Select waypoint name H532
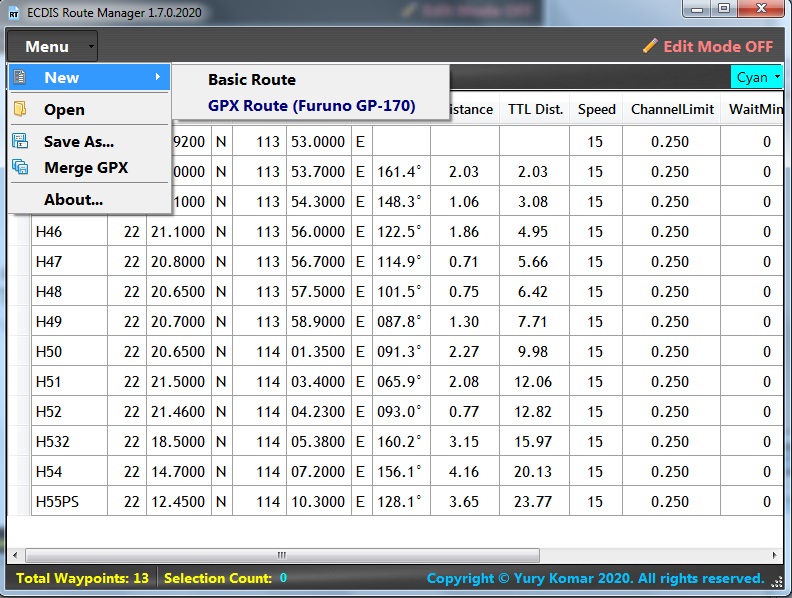792x598 pixels. pyautogui.click(x=69, y=441)
